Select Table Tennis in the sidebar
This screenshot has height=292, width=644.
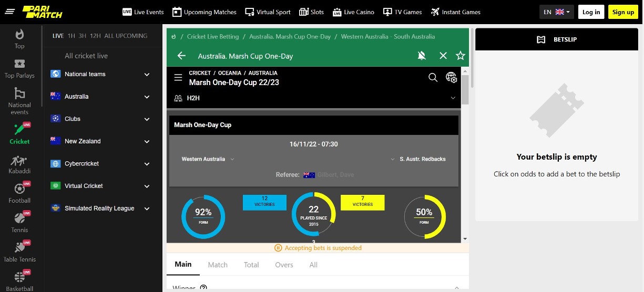pyautogui.click(x=19, y=252)
